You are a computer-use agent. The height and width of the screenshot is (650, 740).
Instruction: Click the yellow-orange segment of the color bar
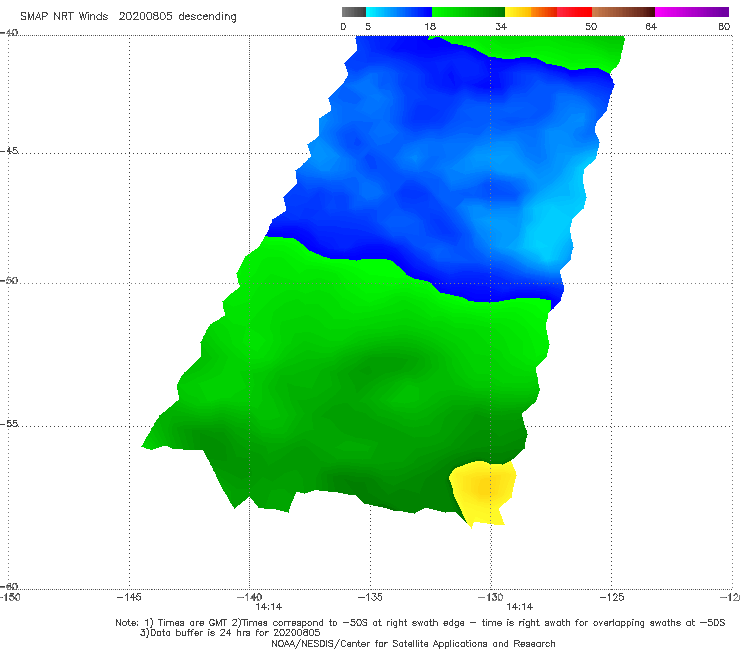(x=530, y=12)
